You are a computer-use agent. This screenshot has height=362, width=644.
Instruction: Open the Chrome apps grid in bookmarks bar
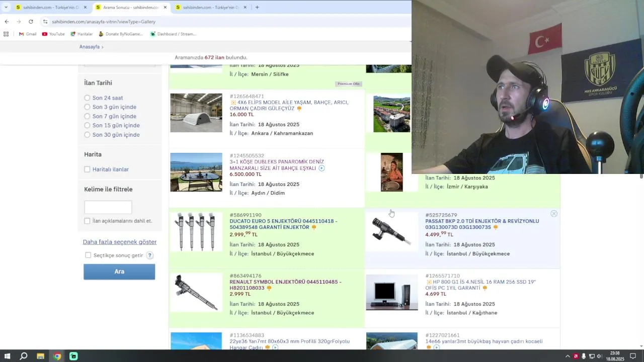6,34
